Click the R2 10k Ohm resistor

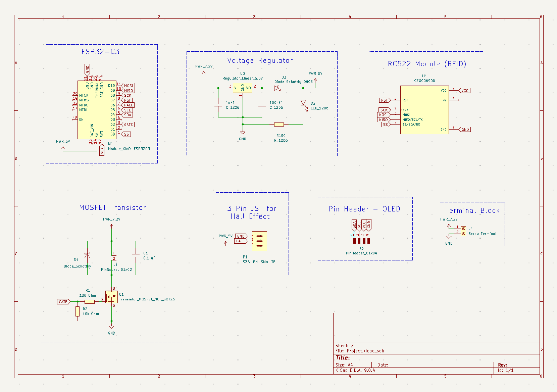pos(78,311)
